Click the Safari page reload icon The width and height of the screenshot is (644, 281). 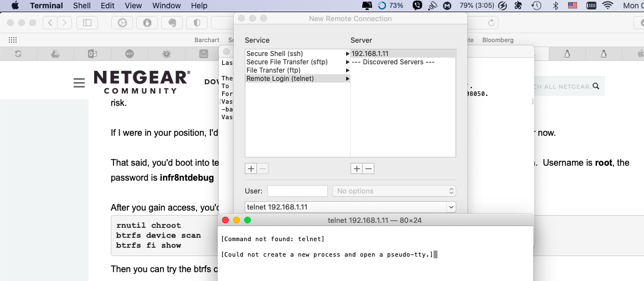[x=491, y=23]
